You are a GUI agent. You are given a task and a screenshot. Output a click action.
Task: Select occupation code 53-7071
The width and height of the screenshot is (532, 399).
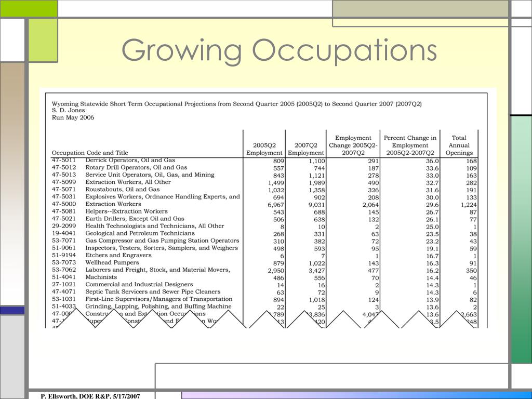coord(64,241)
